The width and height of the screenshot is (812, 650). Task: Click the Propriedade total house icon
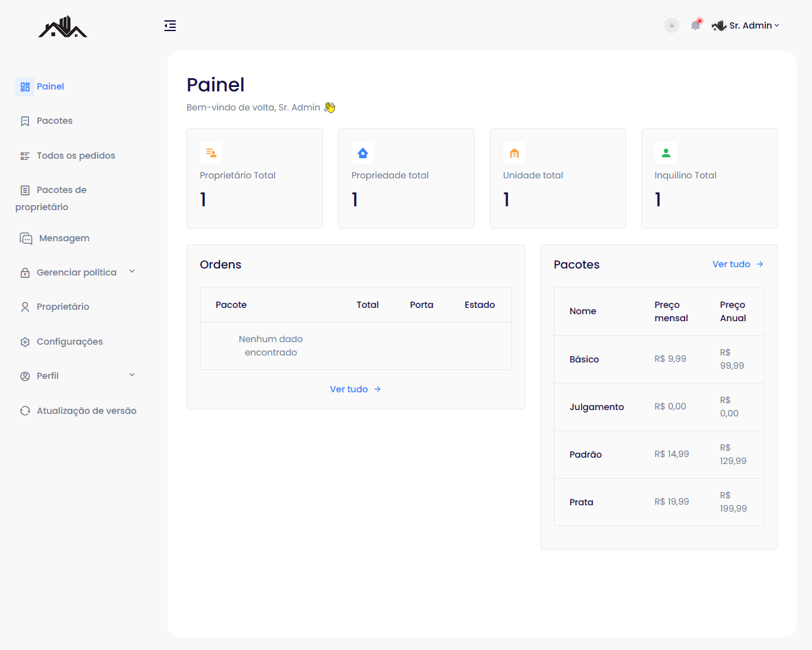pos(363,153)
